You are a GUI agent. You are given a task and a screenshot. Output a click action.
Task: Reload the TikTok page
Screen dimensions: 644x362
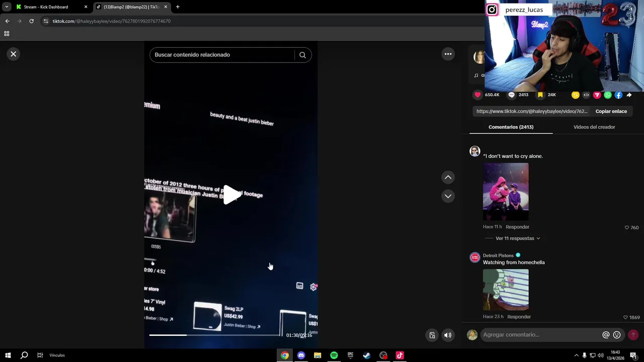pos(31,21)
